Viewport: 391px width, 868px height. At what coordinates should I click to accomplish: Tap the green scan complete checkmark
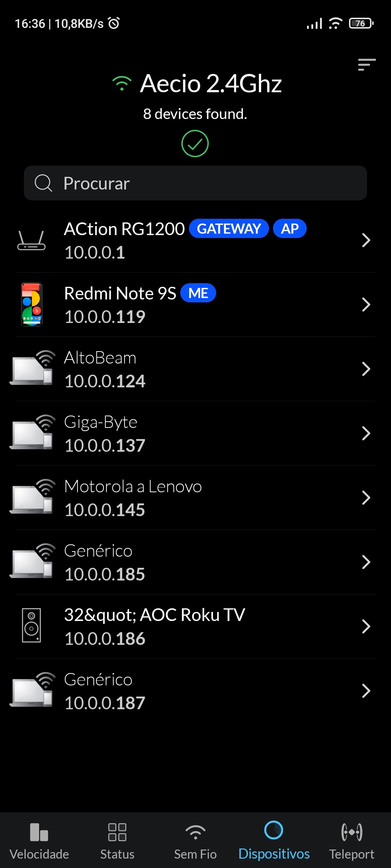coord(195,144)
